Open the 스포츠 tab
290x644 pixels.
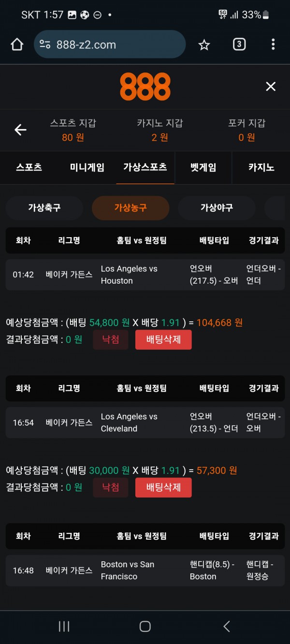[29, 168]
